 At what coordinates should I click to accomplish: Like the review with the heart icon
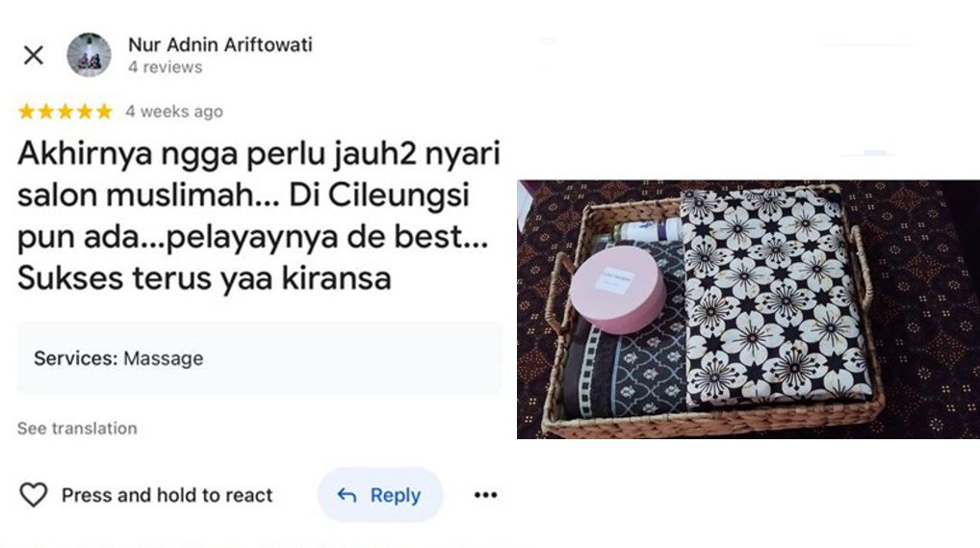pyautogui.click(x=34, y=495)
